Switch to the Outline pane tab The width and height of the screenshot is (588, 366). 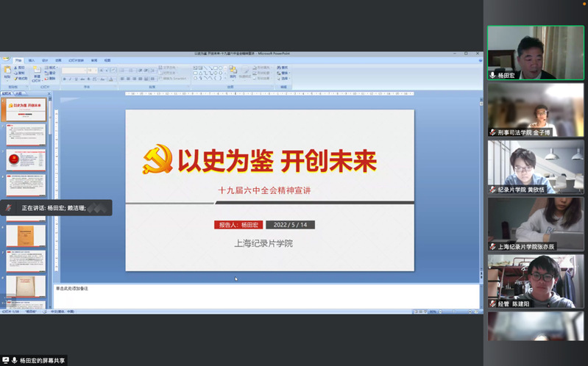pos(18,94)
